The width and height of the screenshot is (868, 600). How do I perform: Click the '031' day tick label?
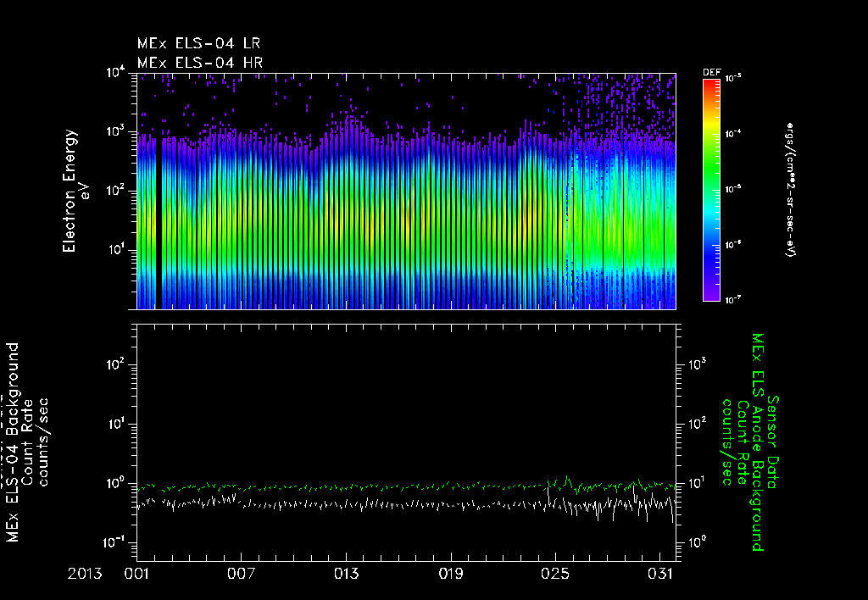pyautogui.click(x=659, y=574)
